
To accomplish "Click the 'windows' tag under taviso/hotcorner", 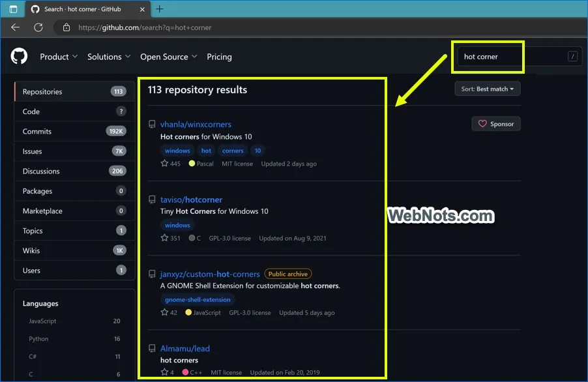I will click(x=177, y=226).
